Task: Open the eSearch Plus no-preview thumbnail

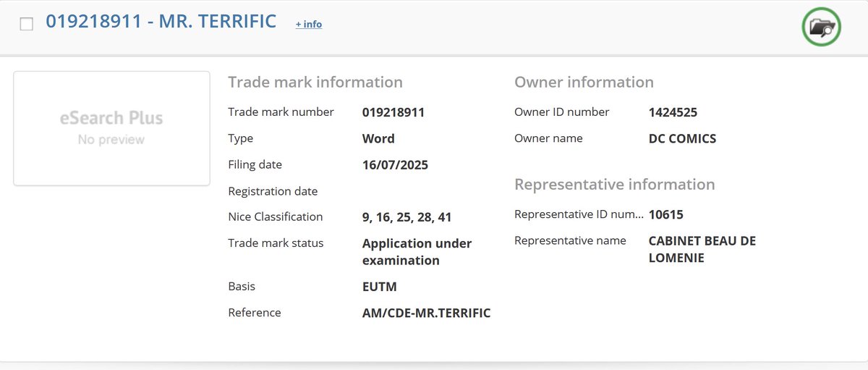Action: click(x=111, y=128)
